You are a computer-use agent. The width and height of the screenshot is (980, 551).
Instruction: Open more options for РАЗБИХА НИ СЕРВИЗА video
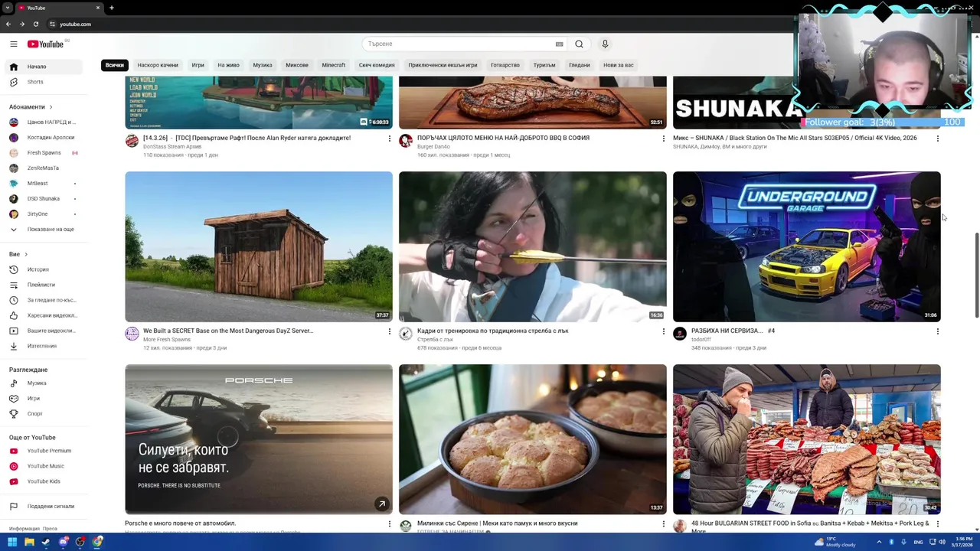coord(937,331)
